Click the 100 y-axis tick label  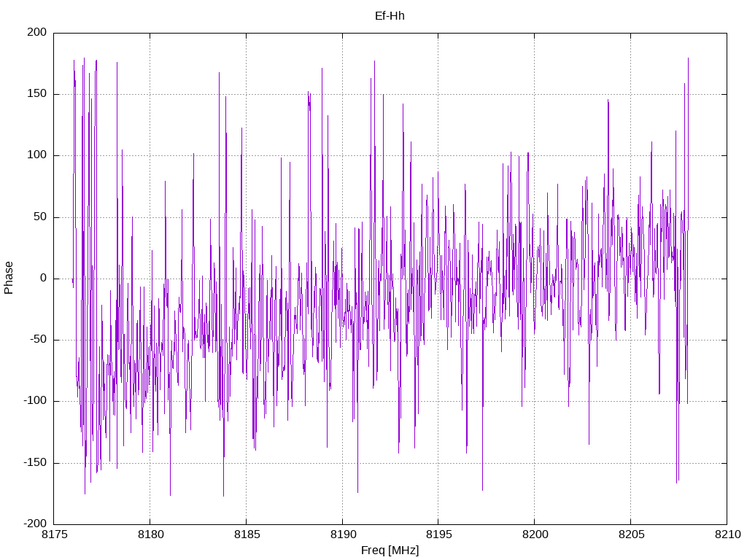tap(37, 155)
